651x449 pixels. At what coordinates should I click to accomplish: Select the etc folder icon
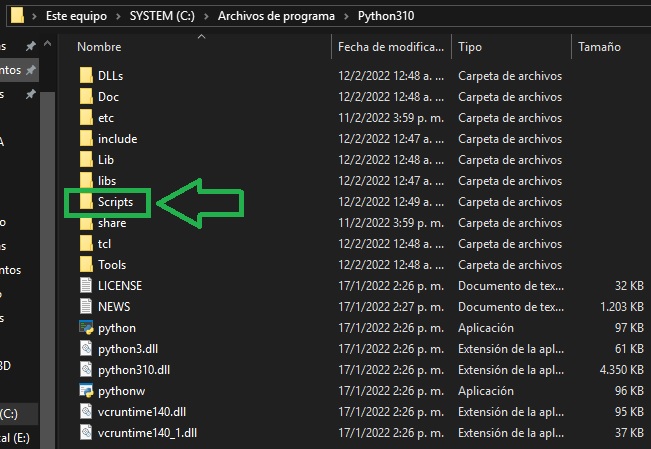tap(86, 118)
